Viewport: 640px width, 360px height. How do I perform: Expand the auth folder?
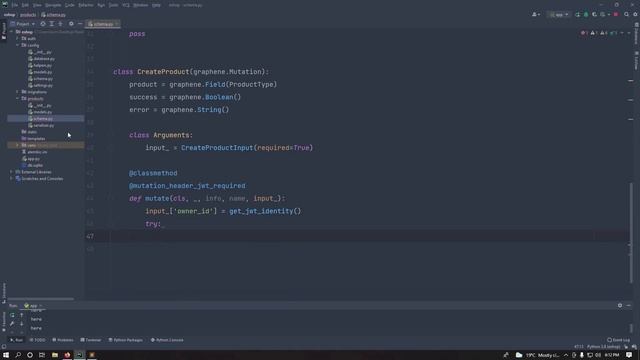point(18,38)
